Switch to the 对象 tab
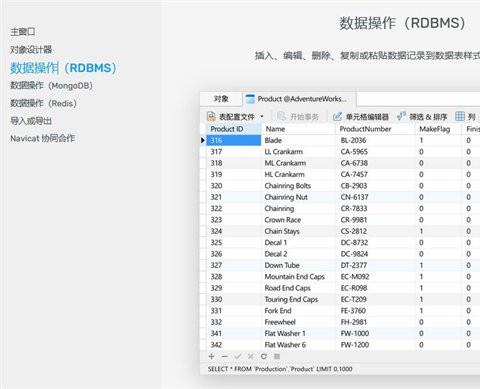The width and height of the screenshot is (480, 389). click(x=221, y=99)
